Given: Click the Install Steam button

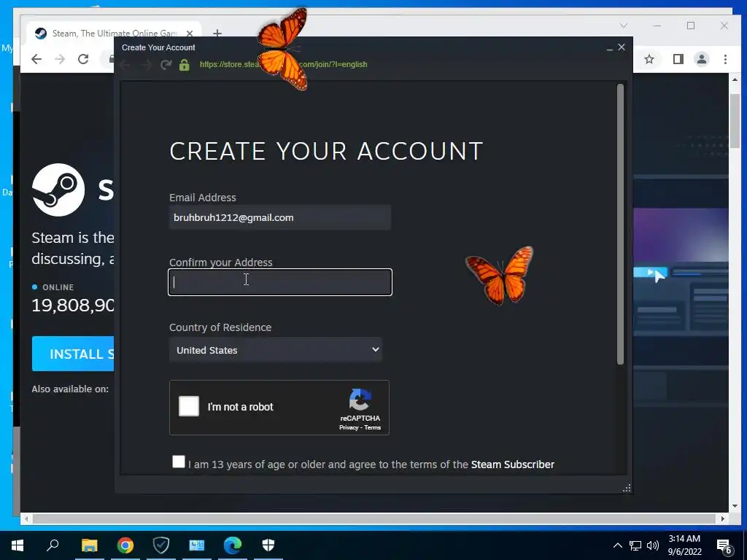Looking at the screenshot, I should [73, 354].
